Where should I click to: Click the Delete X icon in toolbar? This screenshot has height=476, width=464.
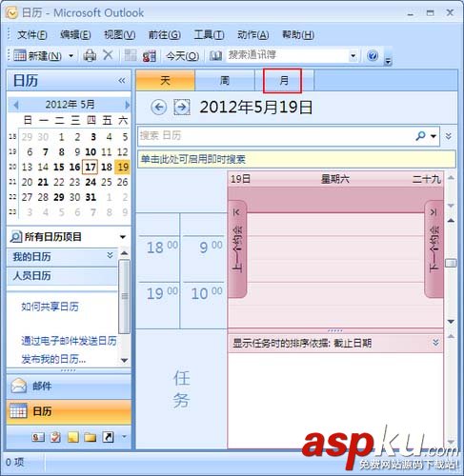pyautogui.click(x=108, y=55)
